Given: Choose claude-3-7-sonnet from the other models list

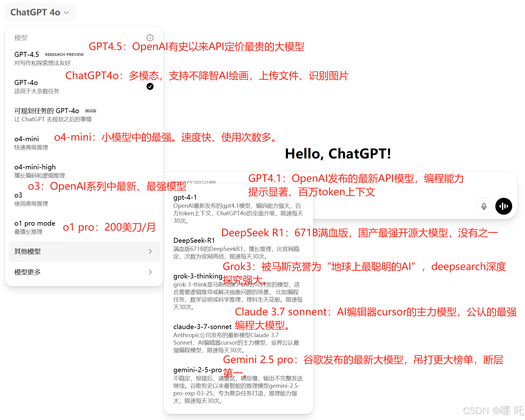Looking at the screenshot, I should [x=238, y=338].
